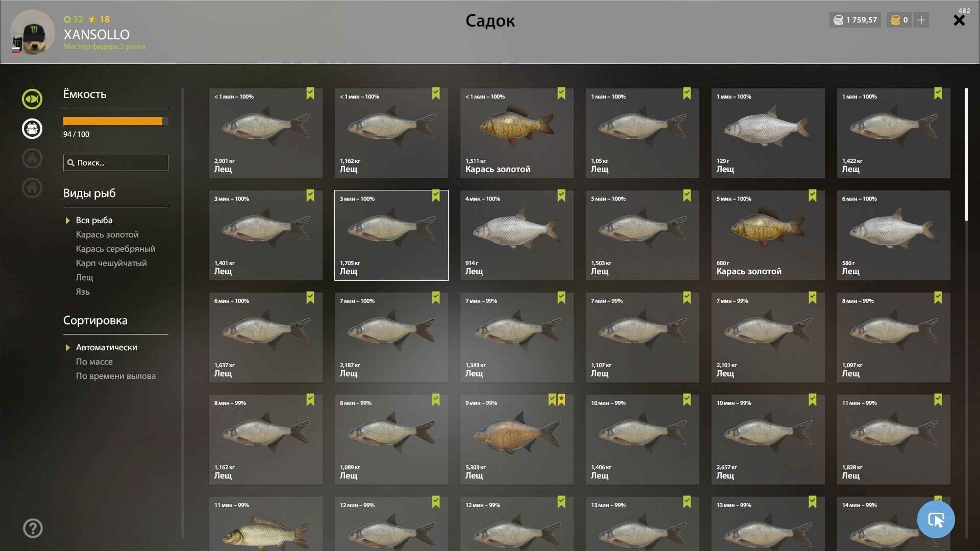Filter fish list by Лещ
The image size is (980, 551).
pyautogui.click(x=84, y=277)
